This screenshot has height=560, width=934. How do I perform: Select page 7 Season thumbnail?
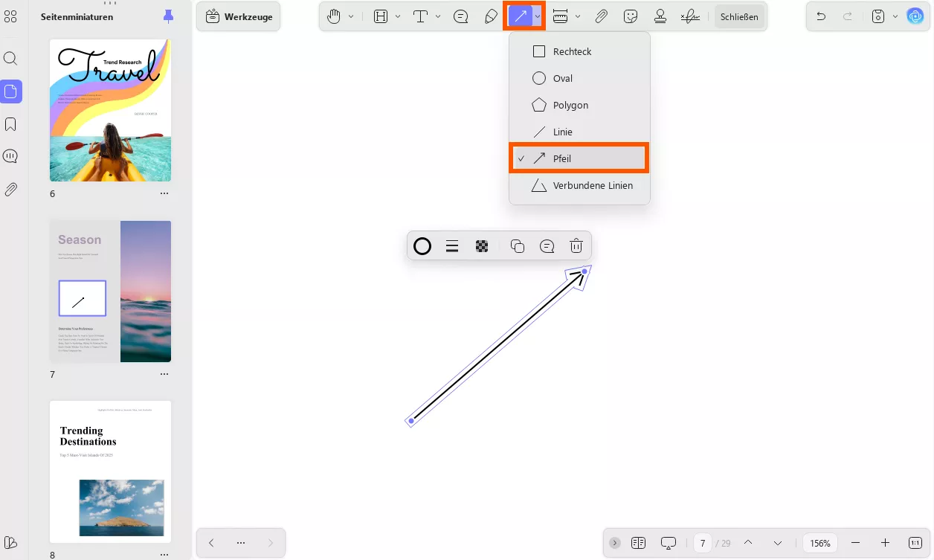pos(110,292)
